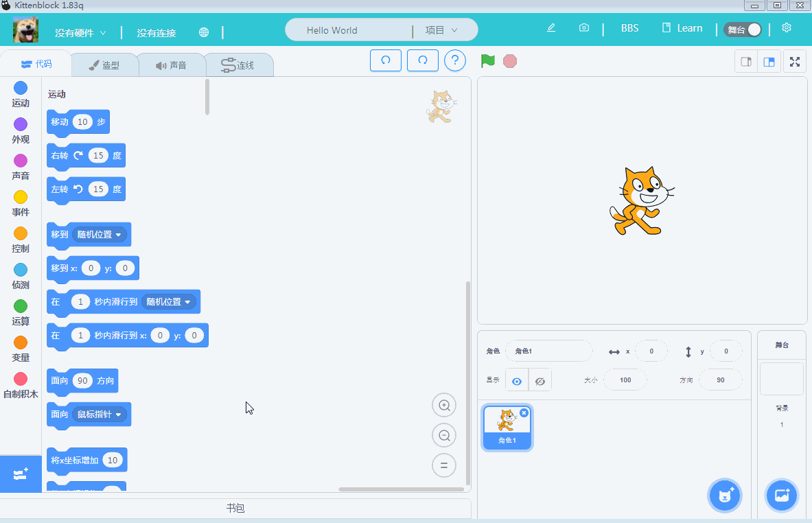Image resolution: width=812 pixels, height=523 pixels.
Task: Open the 造型 costumes tab
Action: click(104, 65)
